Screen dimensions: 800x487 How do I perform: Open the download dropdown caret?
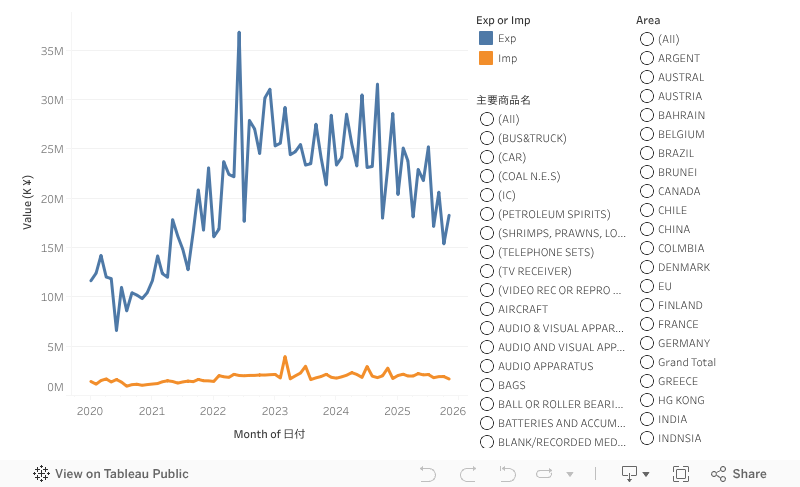(646, 474)
